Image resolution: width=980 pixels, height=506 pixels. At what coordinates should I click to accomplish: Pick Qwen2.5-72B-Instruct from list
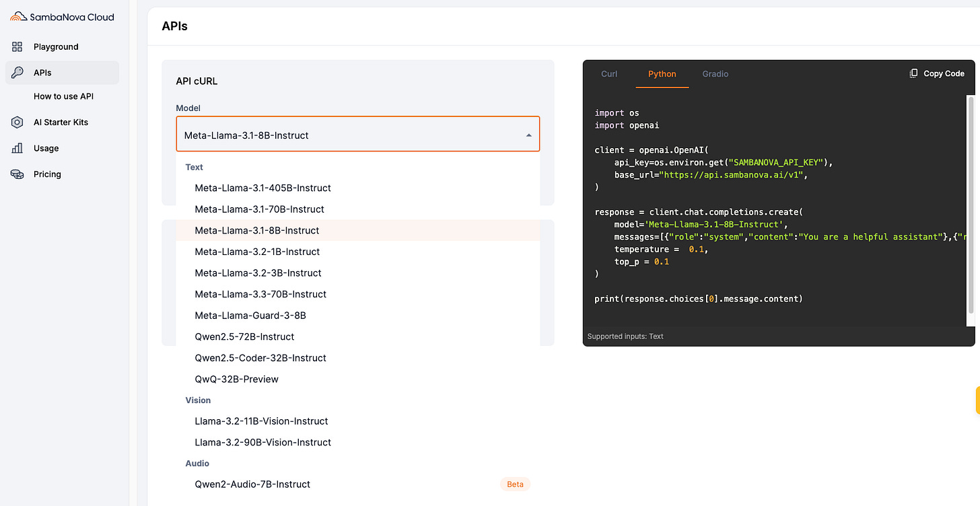point(358,336)
